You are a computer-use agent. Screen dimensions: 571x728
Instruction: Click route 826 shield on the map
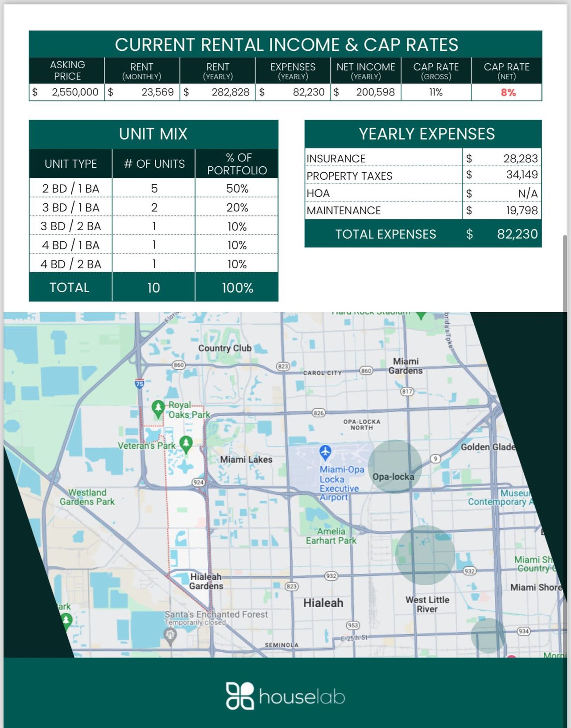coord(319,413)
